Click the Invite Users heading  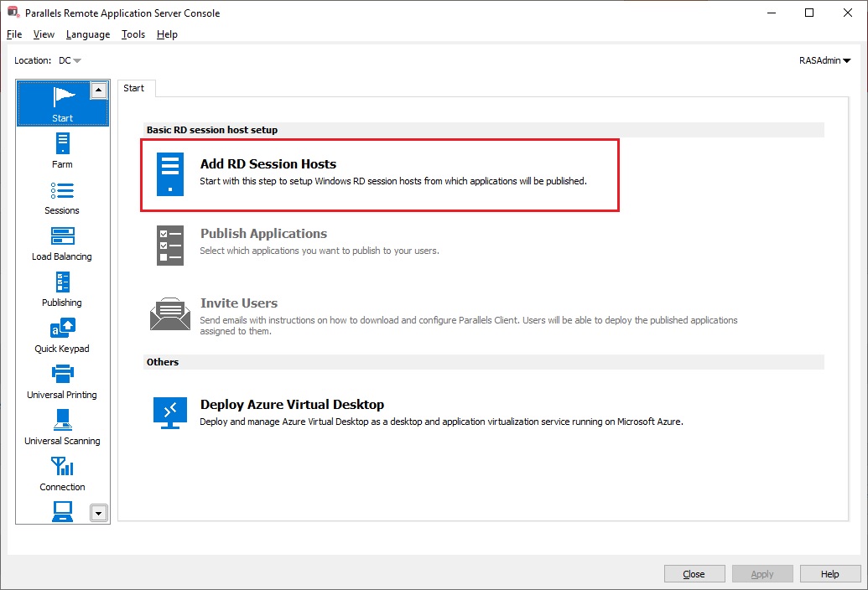pyautogui.click(x=239, y=303)
